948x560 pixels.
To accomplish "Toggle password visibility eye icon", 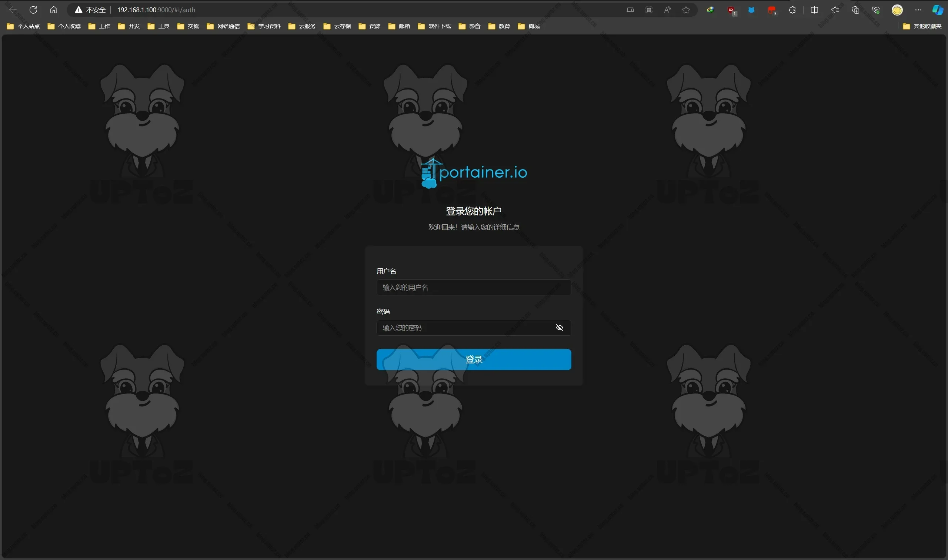I will tap(560, 328).
